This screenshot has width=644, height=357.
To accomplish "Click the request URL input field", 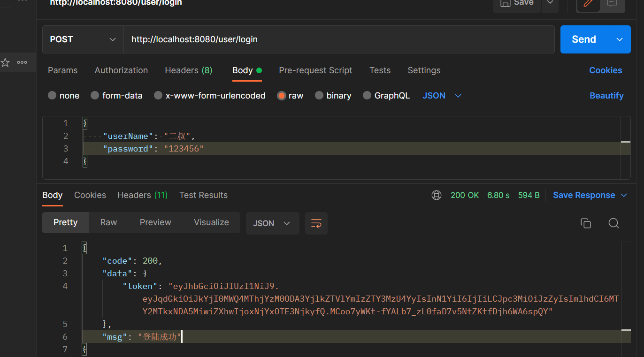I will (338, 39).
